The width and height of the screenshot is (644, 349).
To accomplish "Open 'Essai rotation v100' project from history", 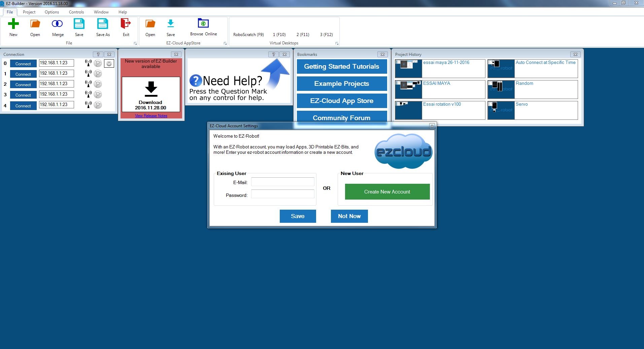I will (440, 110).
